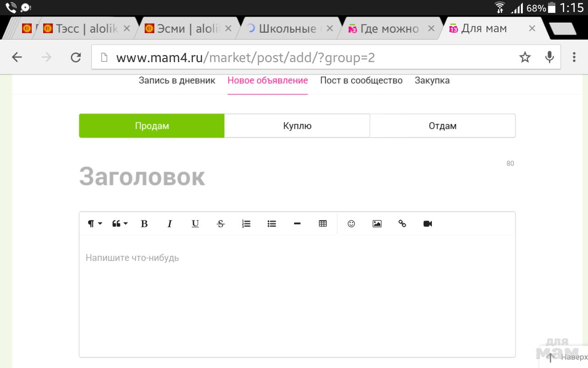Insert a video via camera icon

pyautogui.click(x=428, y=224)
